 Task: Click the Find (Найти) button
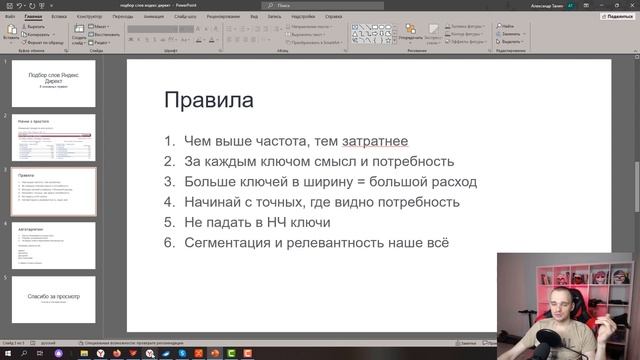pos(506,26)
